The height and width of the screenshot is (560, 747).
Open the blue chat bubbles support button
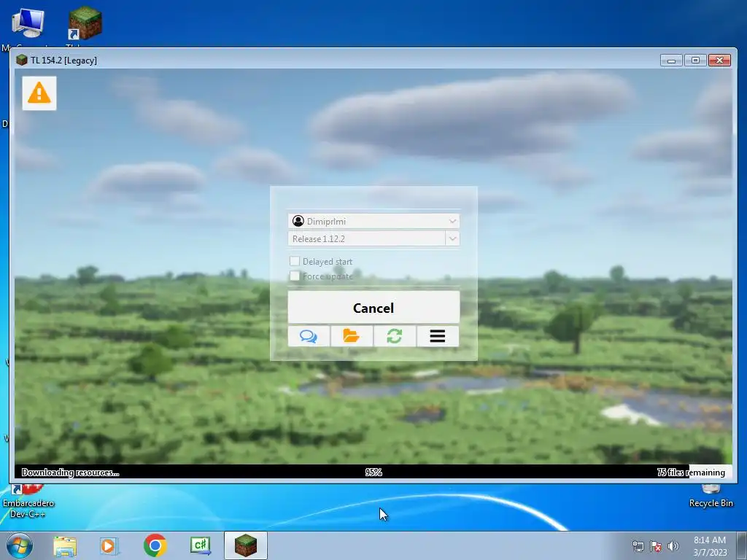309,336
